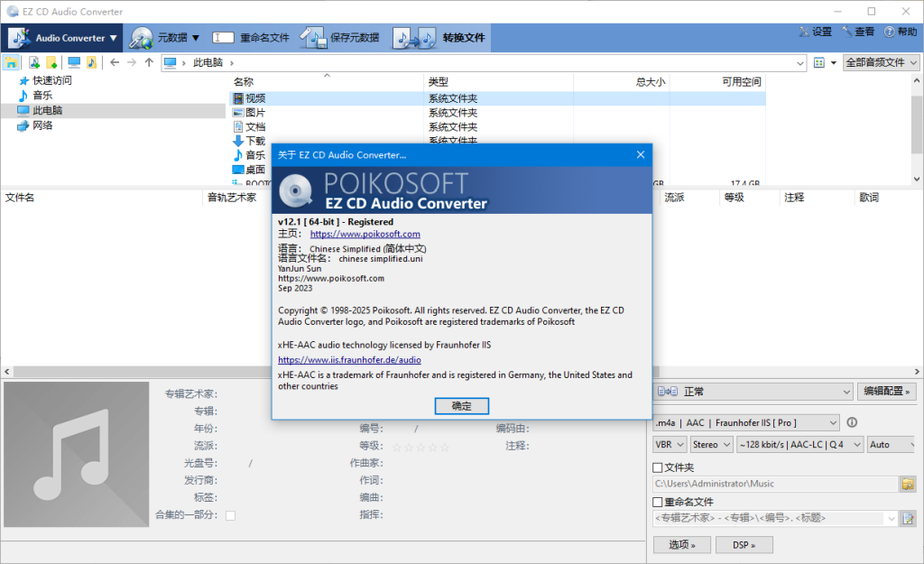Go forward in folder navigation

coord(132,62)
